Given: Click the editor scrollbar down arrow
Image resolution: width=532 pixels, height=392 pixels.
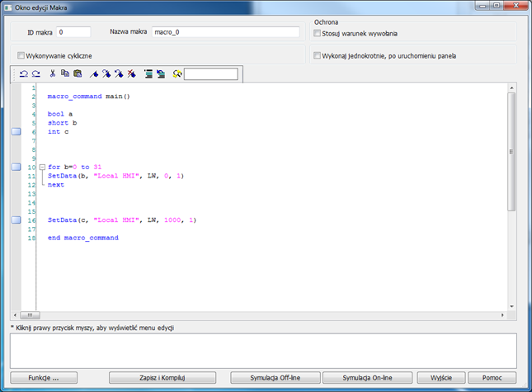Looking at the screenshot, I should pyautogui.click(x=511, y=306).
